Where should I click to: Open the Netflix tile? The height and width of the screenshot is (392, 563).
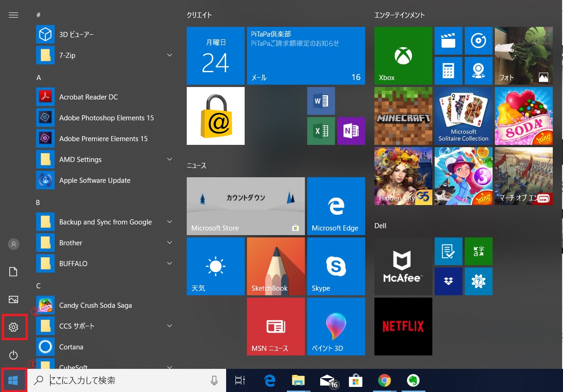[403, 326]
